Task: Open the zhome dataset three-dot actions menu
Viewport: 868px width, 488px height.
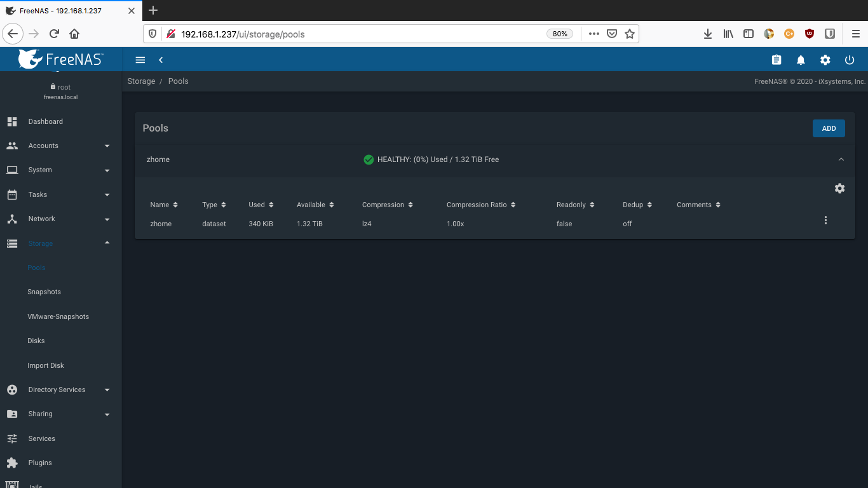Action: pos(825,220)
